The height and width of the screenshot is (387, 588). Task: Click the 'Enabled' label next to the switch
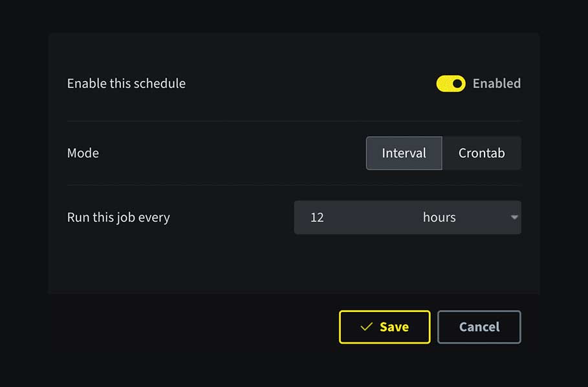coord(497,83)
